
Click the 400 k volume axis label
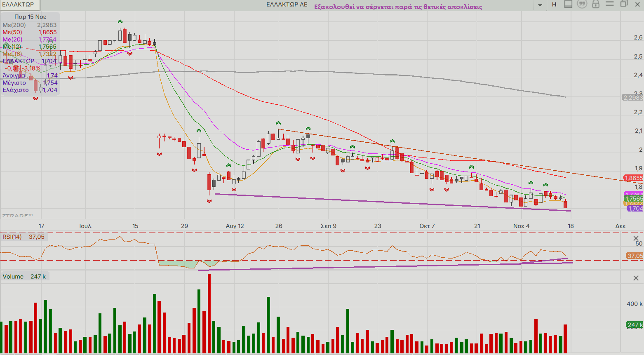(635, 304)
